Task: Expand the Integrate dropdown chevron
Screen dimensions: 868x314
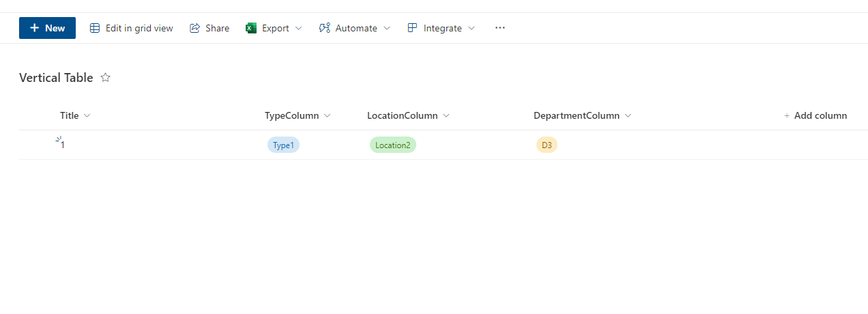Action: tap(472, 28)
